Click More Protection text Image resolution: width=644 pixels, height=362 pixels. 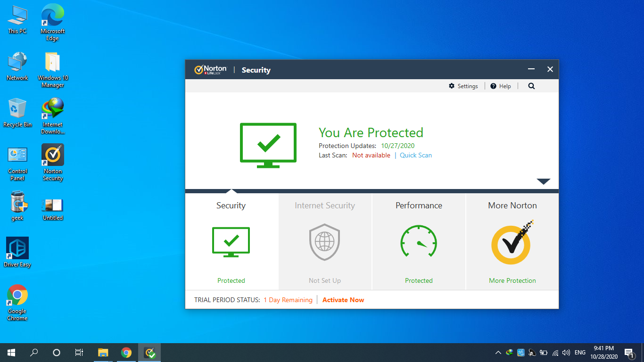[x=512, y=280]
